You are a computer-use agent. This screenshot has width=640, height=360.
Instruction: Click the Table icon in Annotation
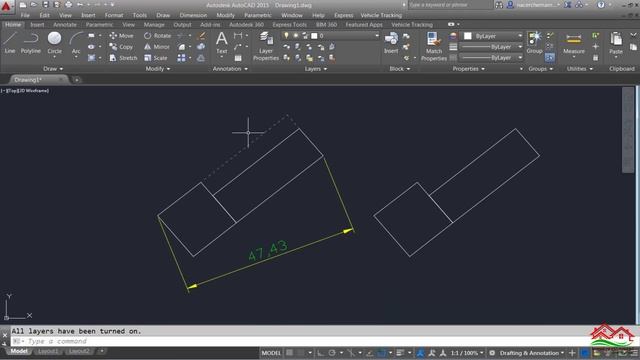(x=238, y=58)
